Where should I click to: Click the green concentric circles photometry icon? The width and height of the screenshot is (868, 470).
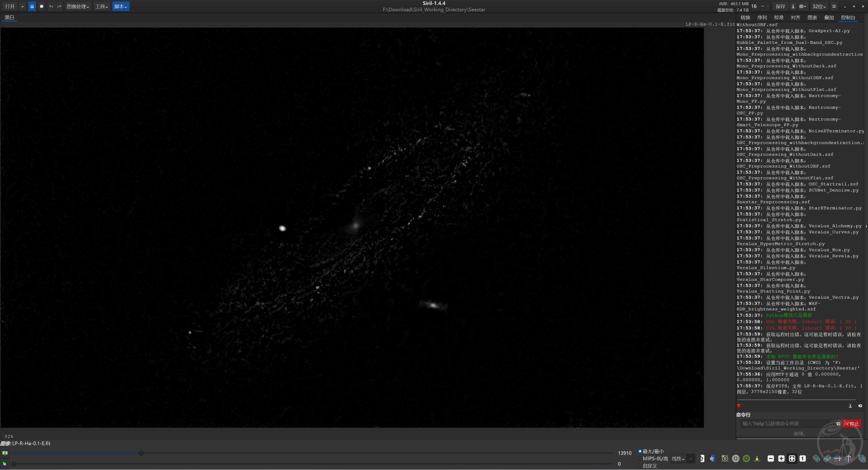(746, 458)
